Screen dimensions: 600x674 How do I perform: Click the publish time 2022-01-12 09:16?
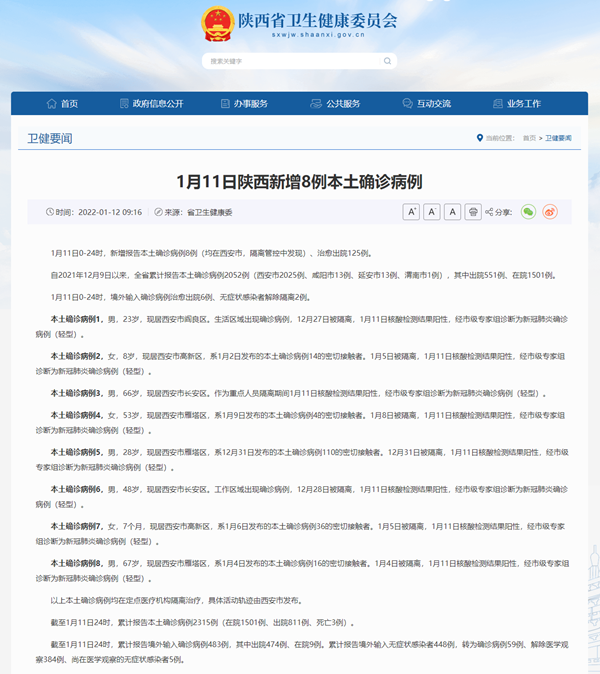(x=110, y=212)
